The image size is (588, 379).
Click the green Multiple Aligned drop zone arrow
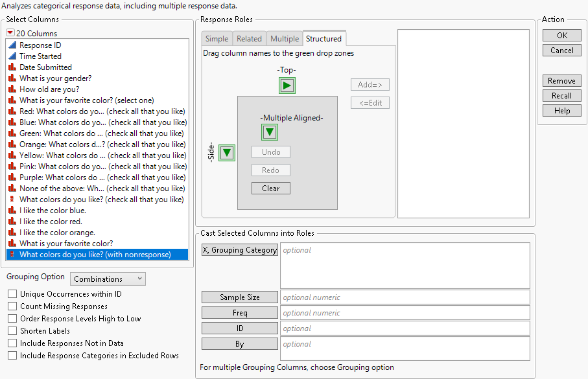point(269,132)
